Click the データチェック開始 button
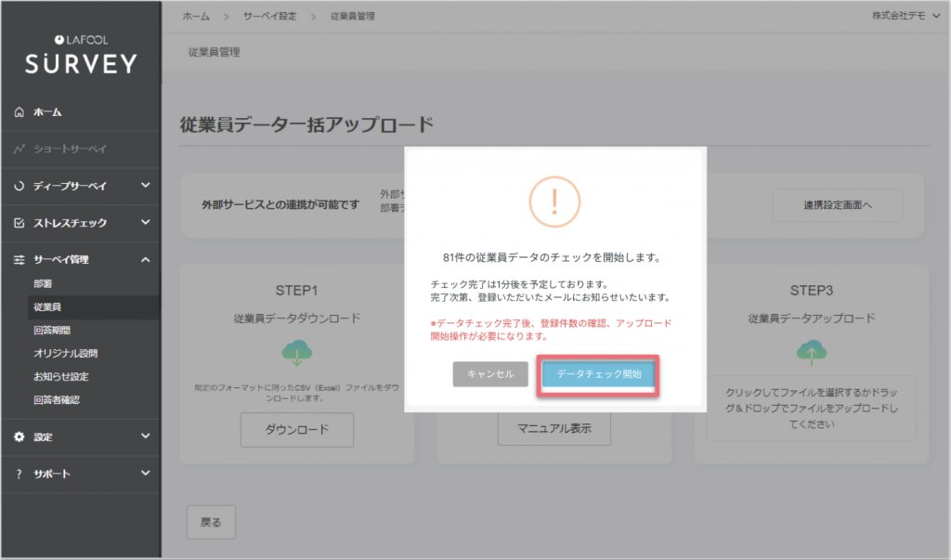 click(x=599, y=374)
